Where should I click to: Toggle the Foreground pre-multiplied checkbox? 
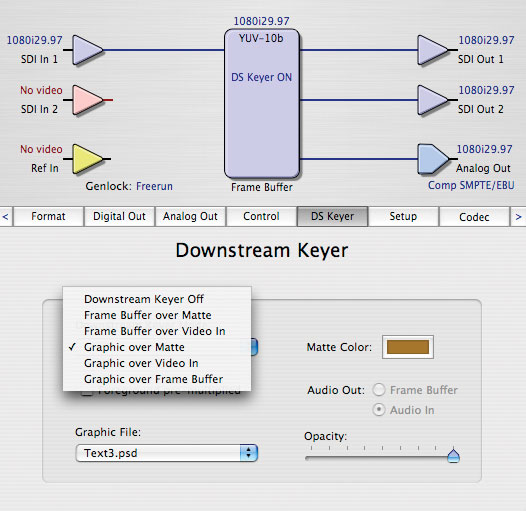[87, 393]
